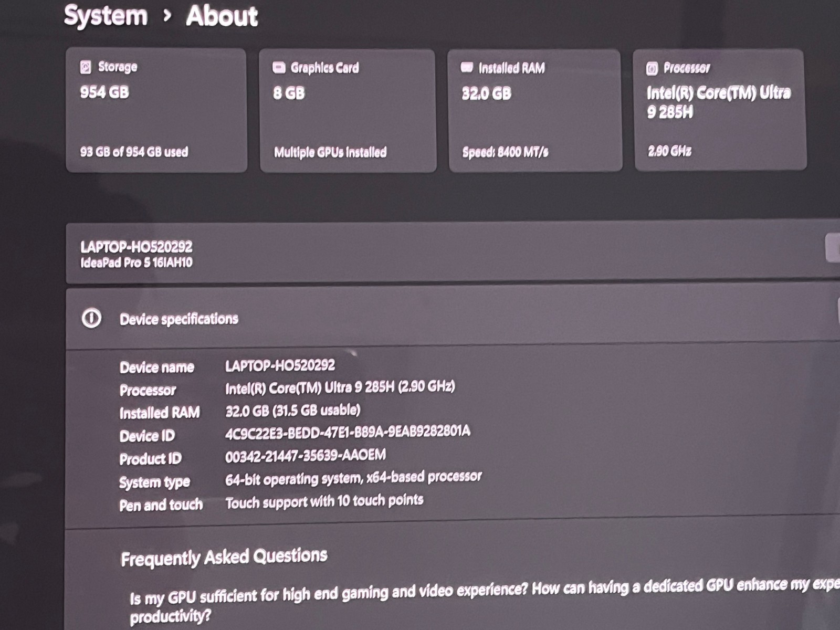
Task: Click the "954 GB" storage capacity value
Action: [104, 92]
